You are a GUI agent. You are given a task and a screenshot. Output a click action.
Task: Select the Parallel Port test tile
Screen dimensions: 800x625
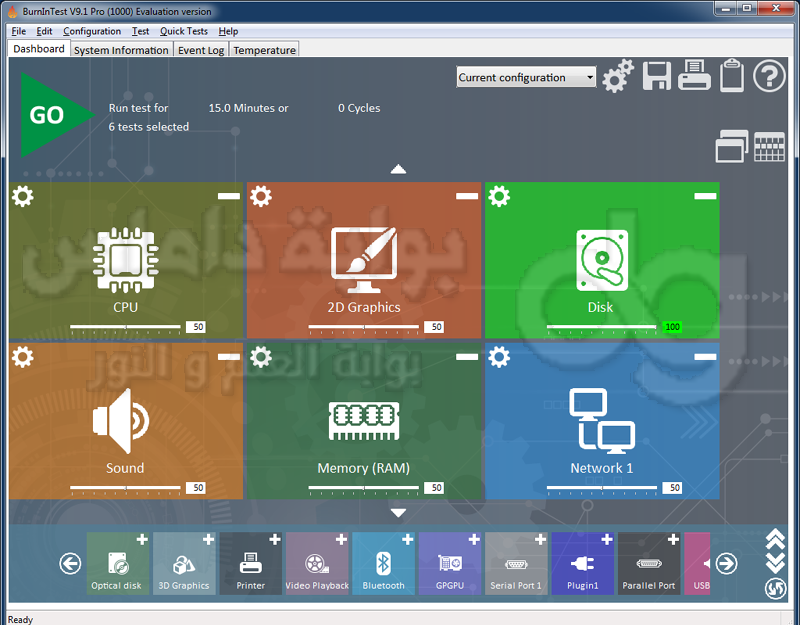(x=648, y=563)
